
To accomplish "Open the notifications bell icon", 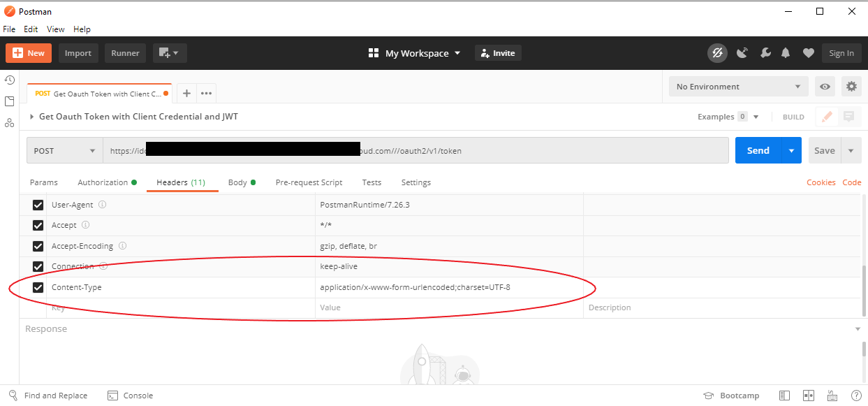I will pos(786,53).
